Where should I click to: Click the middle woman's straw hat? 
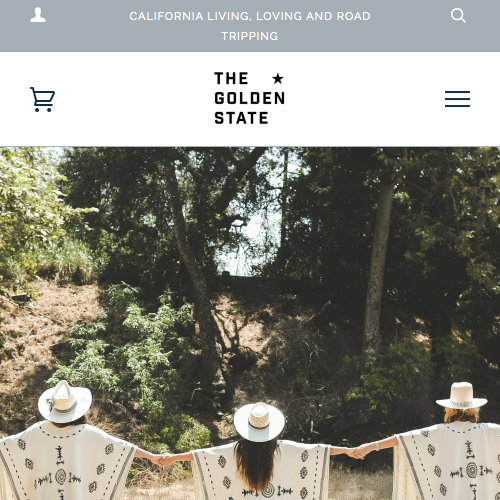pyautogui.click(x=259, y=421)
